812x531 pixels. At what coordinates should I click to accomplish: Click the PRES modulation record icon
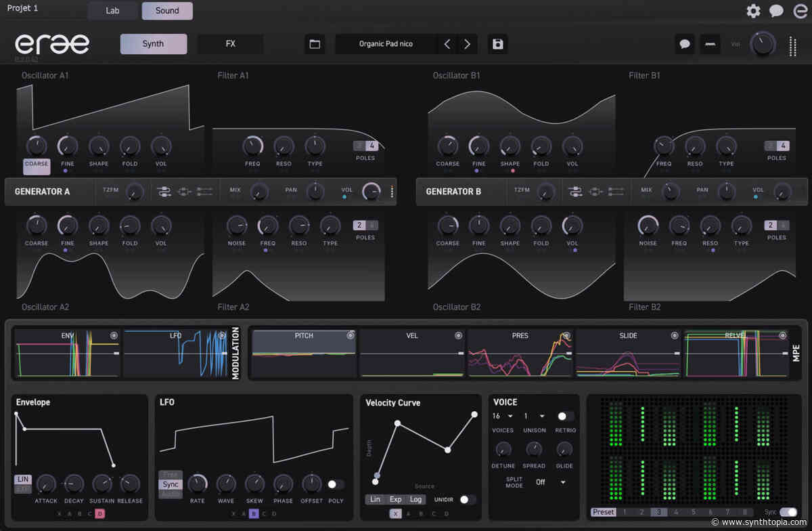pyautogui.click(x=566, y=335)
